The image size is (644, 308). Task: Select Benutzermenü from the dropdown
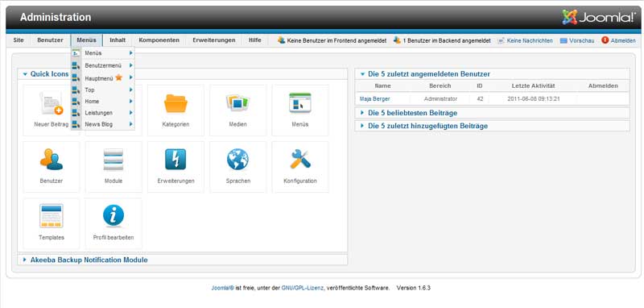tap(103, 65)
